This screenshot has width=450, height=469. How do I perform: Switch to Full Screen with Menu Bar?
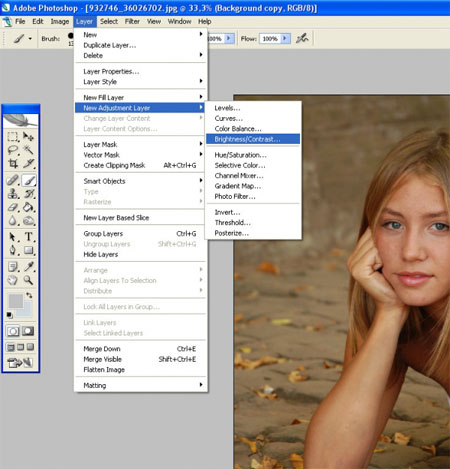point(21,347)
